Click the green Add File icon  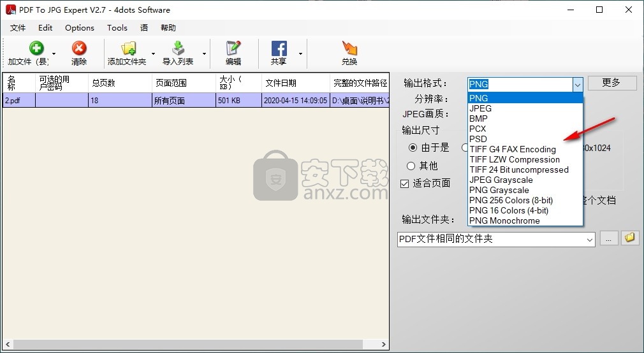[x=36, y=48]
